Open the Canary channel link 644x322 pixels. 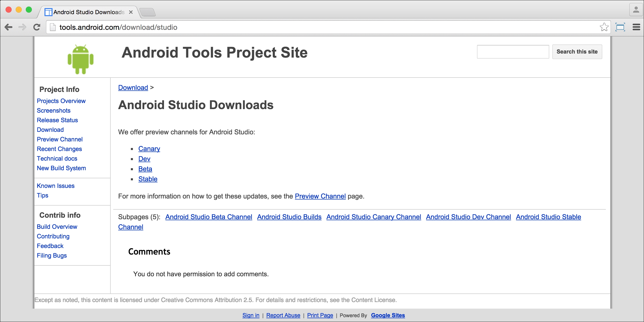click(x=149, y=149)
